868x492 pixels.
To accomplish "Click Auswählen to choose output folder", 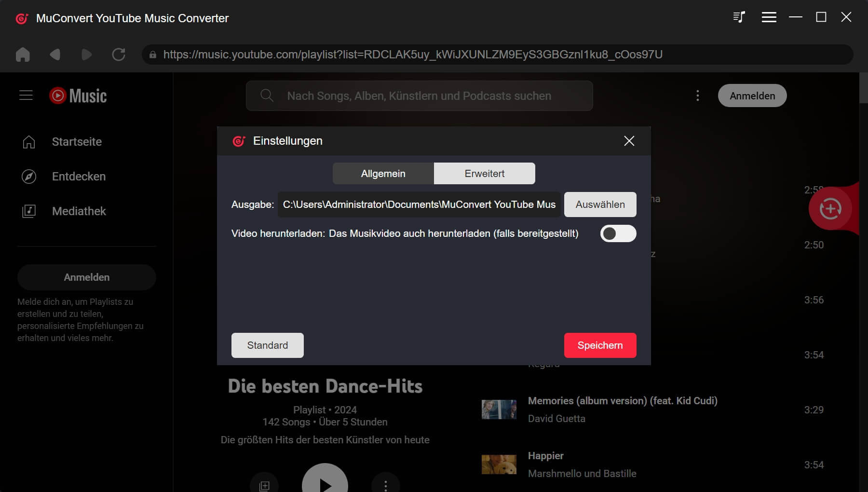I will (600, 205).
